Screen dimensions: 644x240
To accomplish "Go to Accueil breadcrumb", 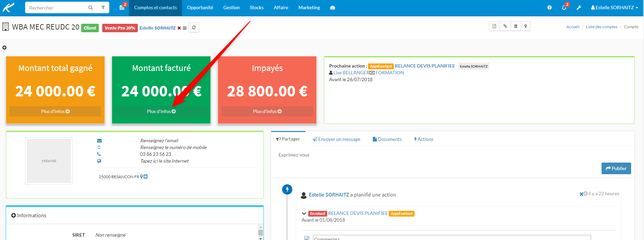I will point(573,27).
